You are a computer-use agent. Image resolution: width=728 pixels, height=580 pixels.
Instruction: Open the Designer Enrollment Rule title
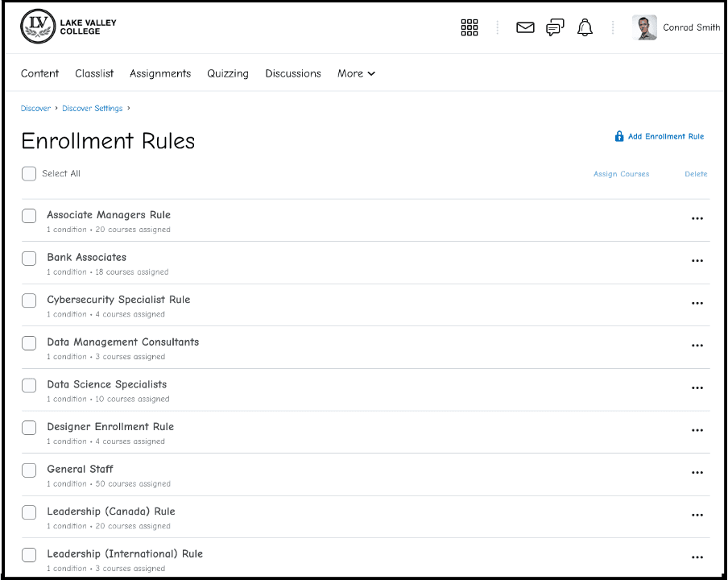coord(110,427)
